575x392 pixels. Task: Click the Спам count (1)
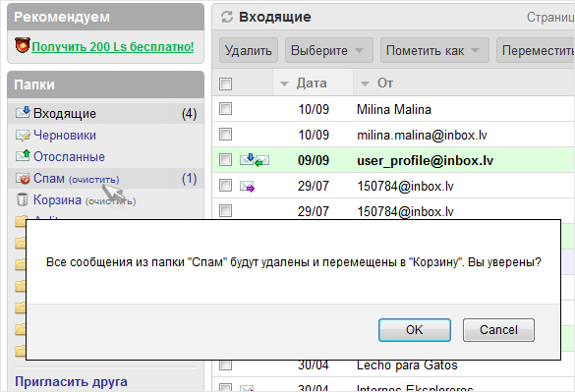pyautogui.click(x=190, y=179)
